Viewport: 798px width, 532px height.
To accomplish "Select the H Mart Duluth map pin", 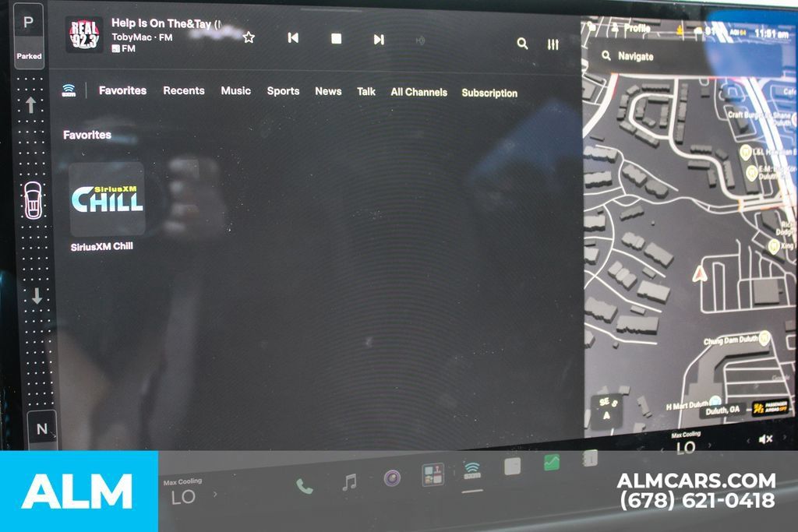I will pyautogui.click(x=715, y=401).
